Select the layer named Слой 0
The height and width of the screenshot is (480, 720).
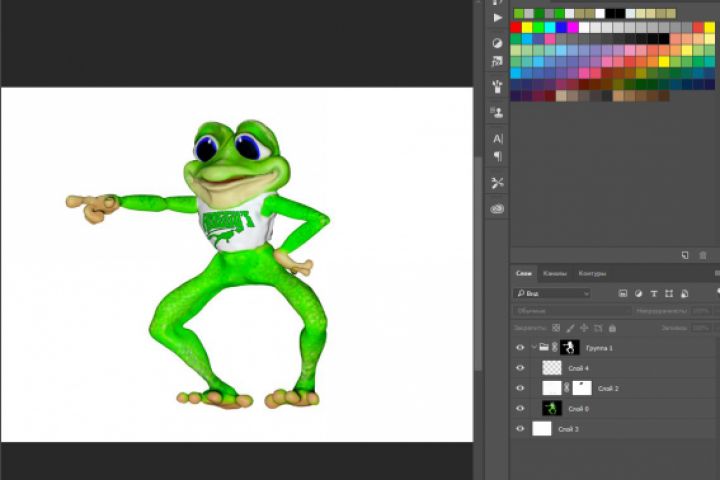point(579,409)
